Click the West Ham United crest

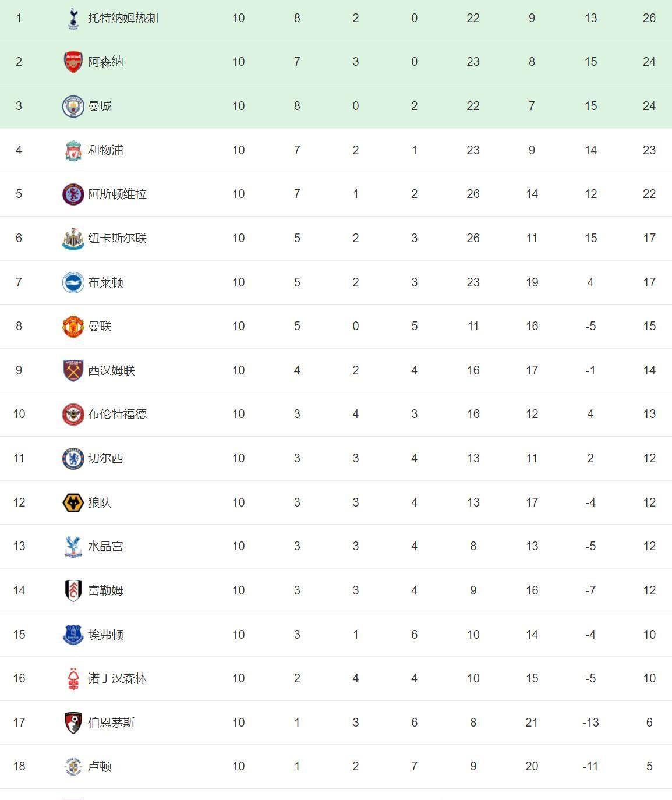(x=73, y=370)
